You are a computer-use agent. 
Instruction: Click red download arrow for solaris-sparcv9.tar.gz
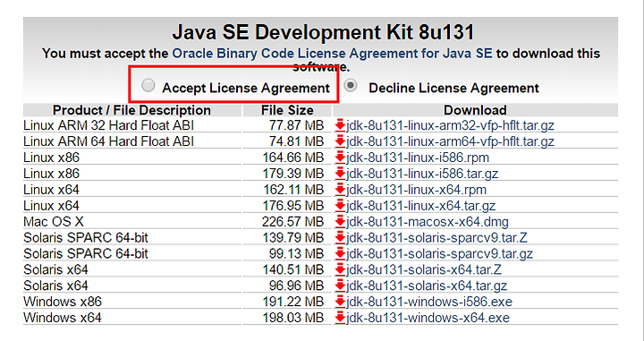click(x=340, y=253)
